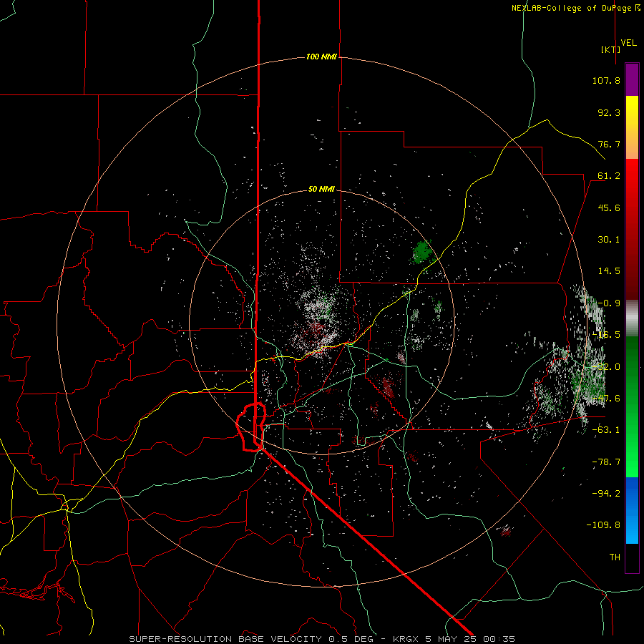Image resolution: width=644 pixels, height=644 pixels.
Task: Pick the yellow-orange segment of the velocity scale
Action: (x=632, y=127)
